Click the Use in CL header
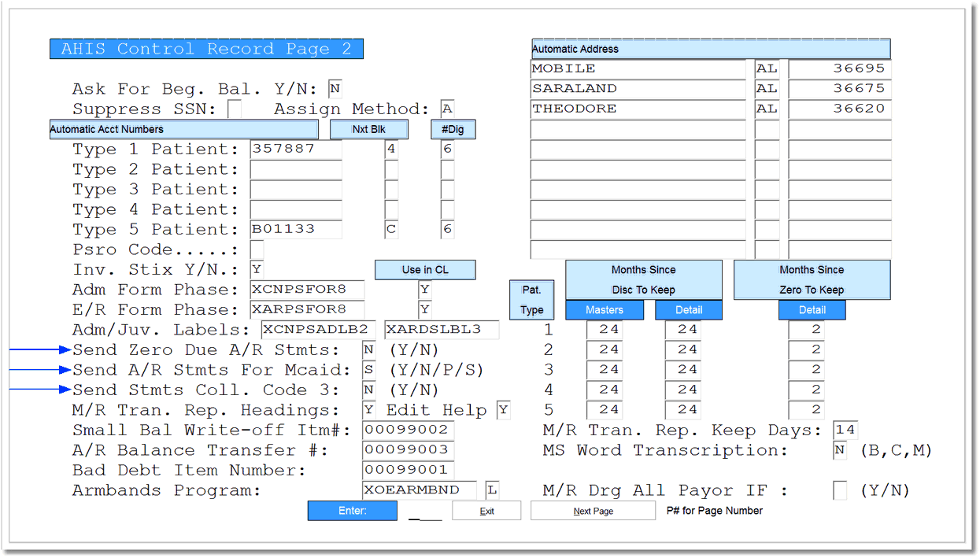The width and height of the screenshot is (980, 558). tap(425, 270)
